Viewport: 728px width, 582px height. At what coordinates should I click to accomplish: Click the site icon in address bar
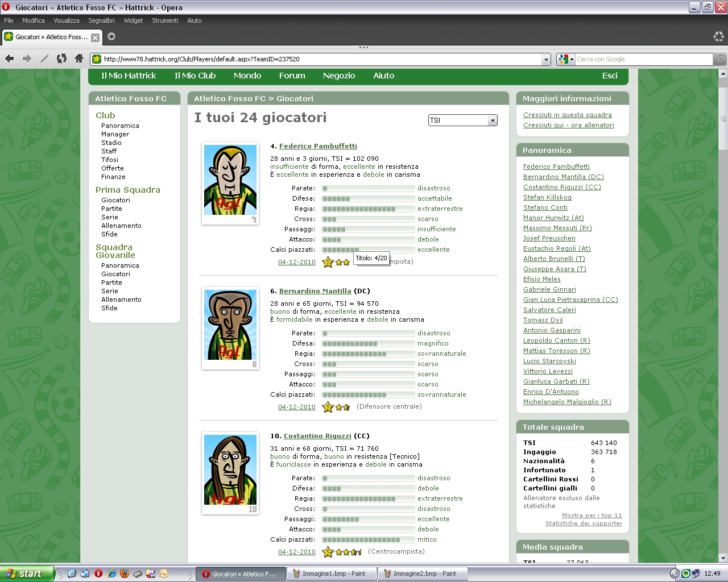click(x=97, y=59)
